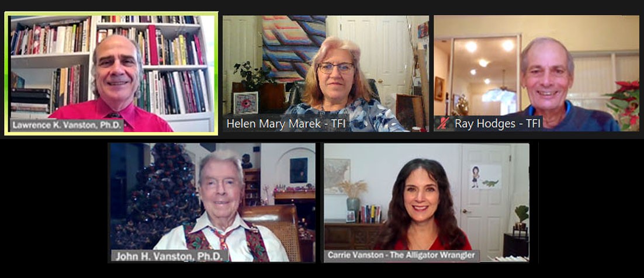Click the vase with dried grass in Carrie's video

(353, 197)
